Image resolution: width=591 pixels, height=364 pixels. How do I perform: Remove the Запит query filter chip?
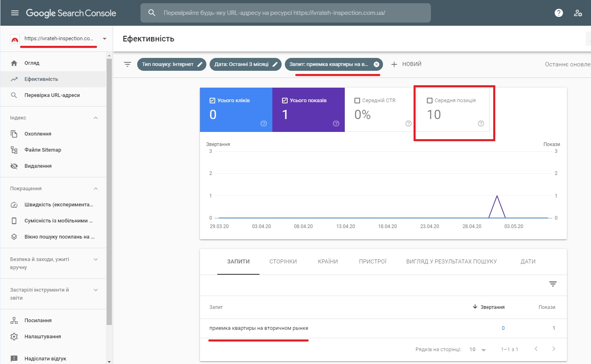point(377,64)
